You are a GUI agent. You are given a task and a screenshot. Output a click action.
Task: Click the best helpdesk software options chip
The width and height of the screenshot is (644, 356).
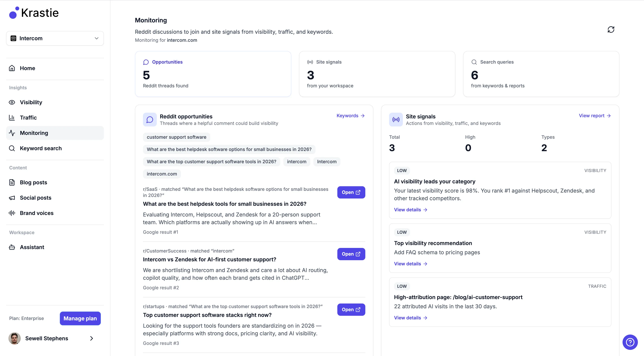click(229, 149)
